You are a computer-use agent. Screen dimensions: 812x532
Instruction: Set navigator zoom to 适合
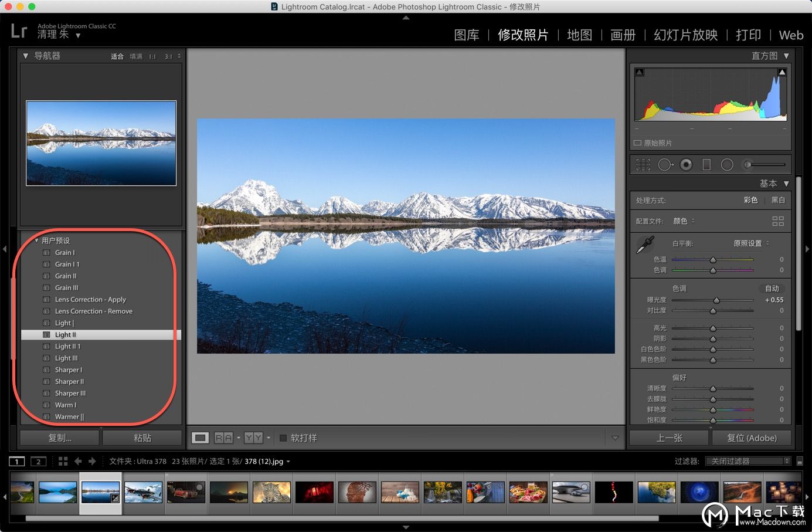pos(117,56)
